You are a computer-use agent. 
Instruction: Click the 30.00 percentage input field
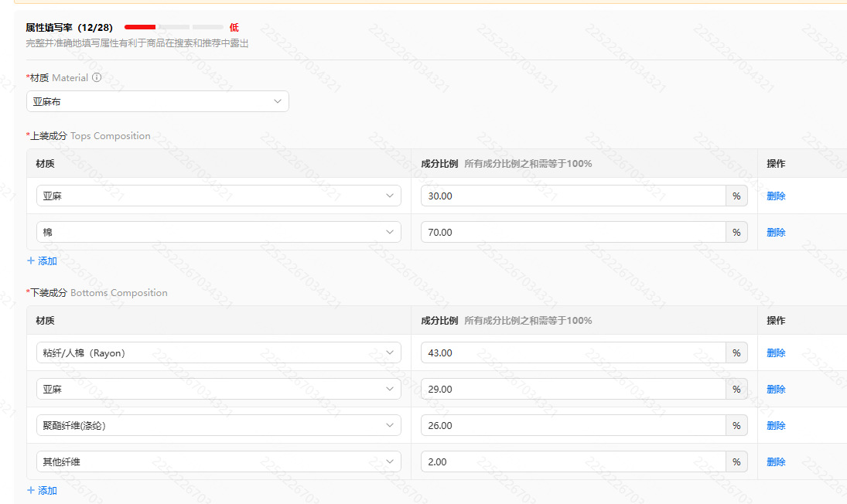573,196
